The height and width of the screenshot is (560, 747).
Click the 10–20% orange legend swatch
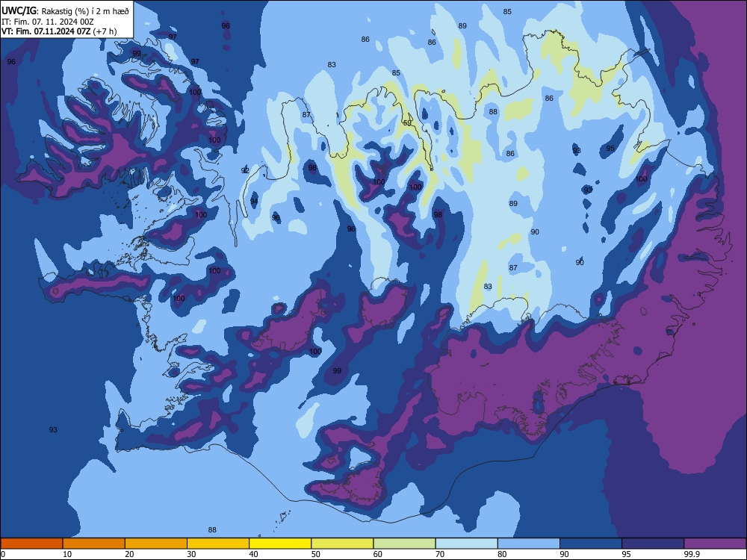tap(94, 544)
